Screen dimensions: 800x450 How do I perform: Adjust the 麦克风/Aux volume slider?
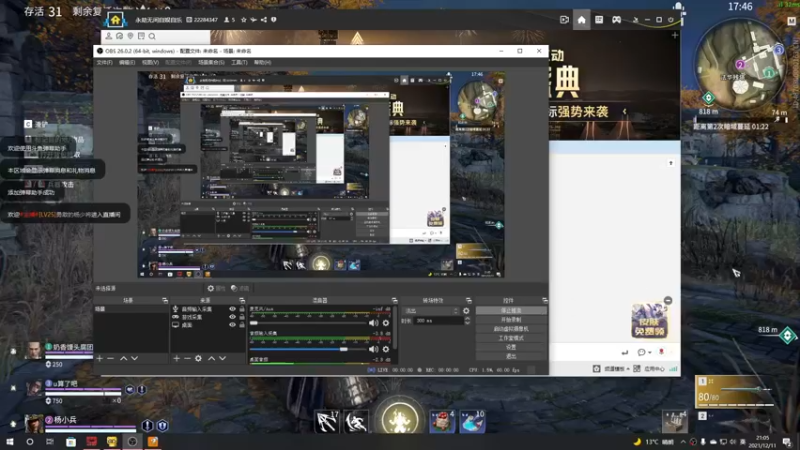point(308,323)
